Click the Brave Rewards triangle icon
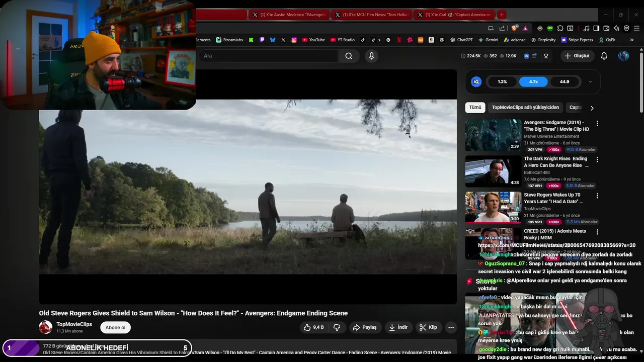The height and width of the screenshot is (362, 644). coord(525,28)
